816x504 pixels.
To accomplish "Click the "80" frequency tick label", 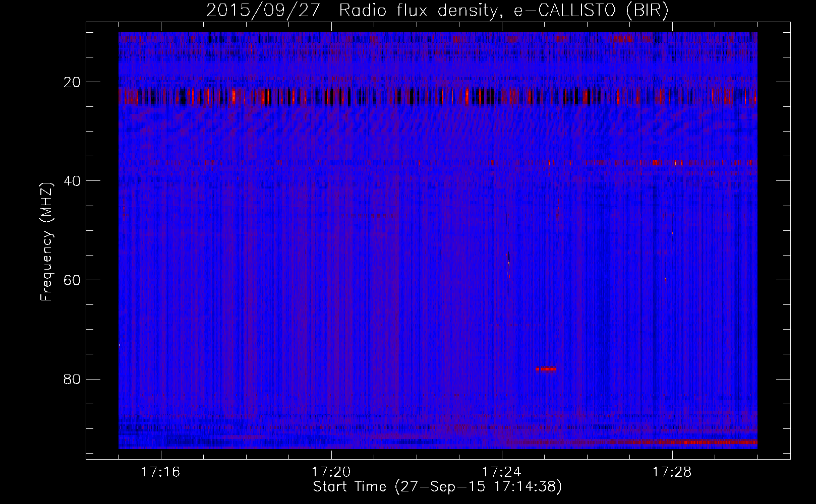I will pos(73,379).
